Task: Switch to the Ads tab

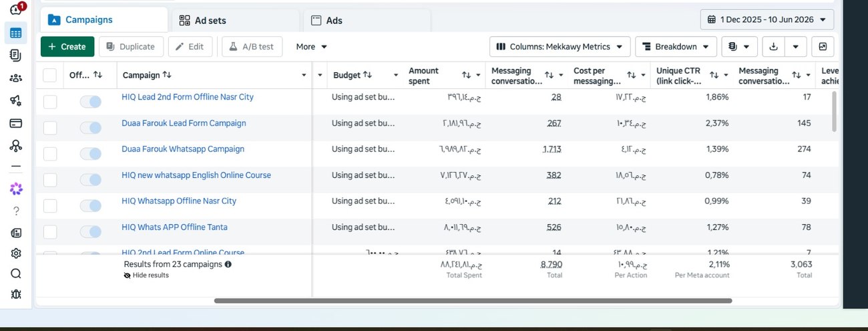Action: (x=367, y=21)
